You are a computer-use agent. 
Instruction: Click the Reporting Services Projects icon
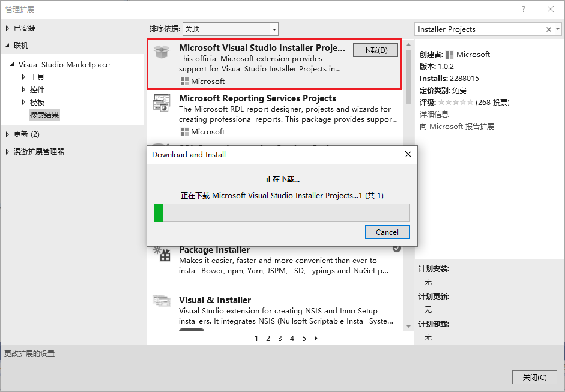pos(162,103)
